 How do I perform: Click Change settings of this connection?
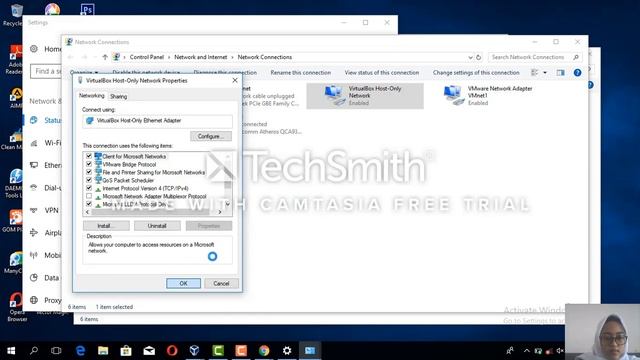[x=476, y=73]
